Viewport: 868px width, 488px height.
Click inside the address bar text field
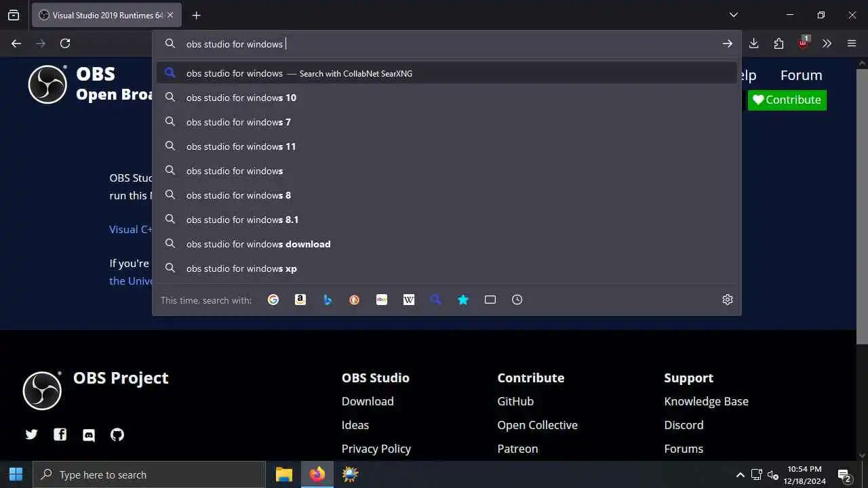pos(448,44)
